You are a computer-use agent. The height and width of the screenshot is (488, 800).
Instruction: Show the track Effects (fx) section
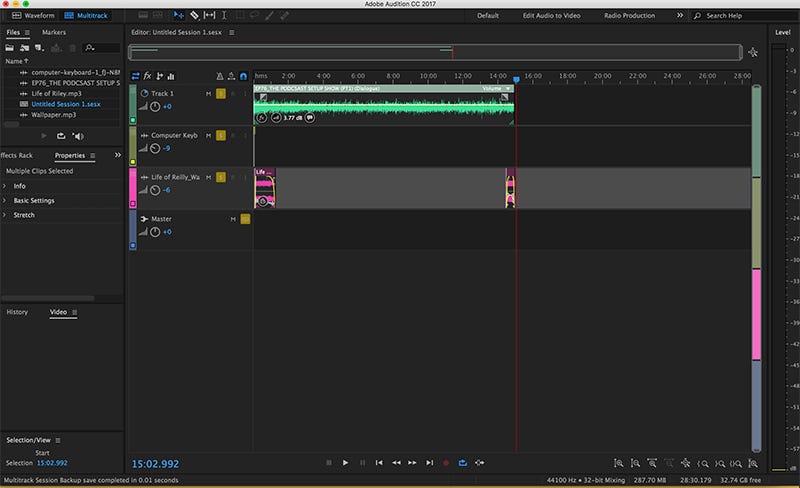click(147, 76)
